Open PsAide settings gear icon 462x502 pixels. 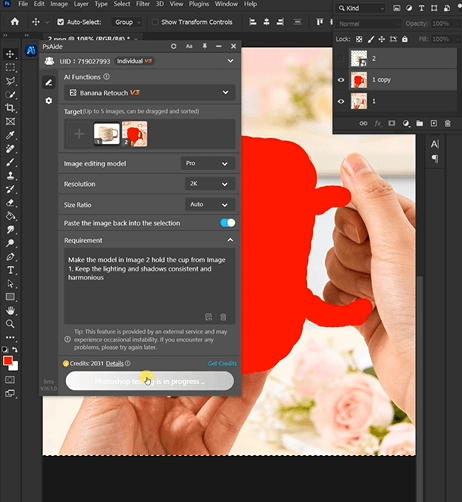click(x=49, y=101)
